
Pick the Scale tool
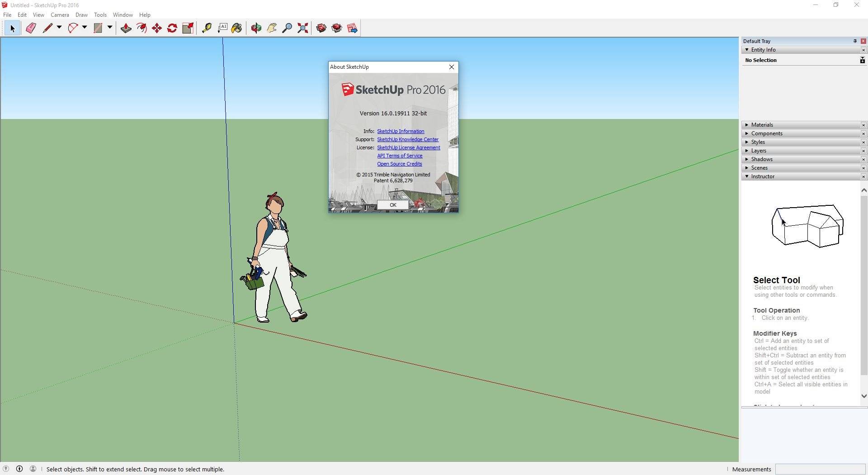click(x=188, y=28)
